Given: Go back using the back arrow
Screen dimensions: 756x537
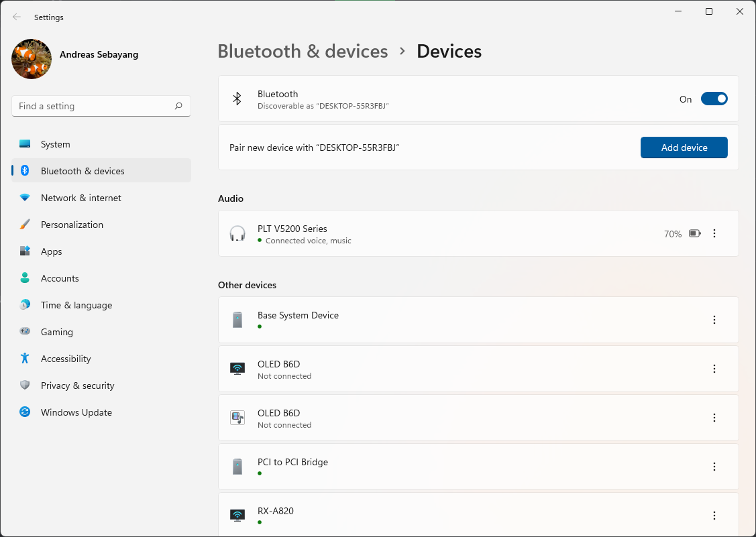Looking at the screenshot, I should coord(17,17).
